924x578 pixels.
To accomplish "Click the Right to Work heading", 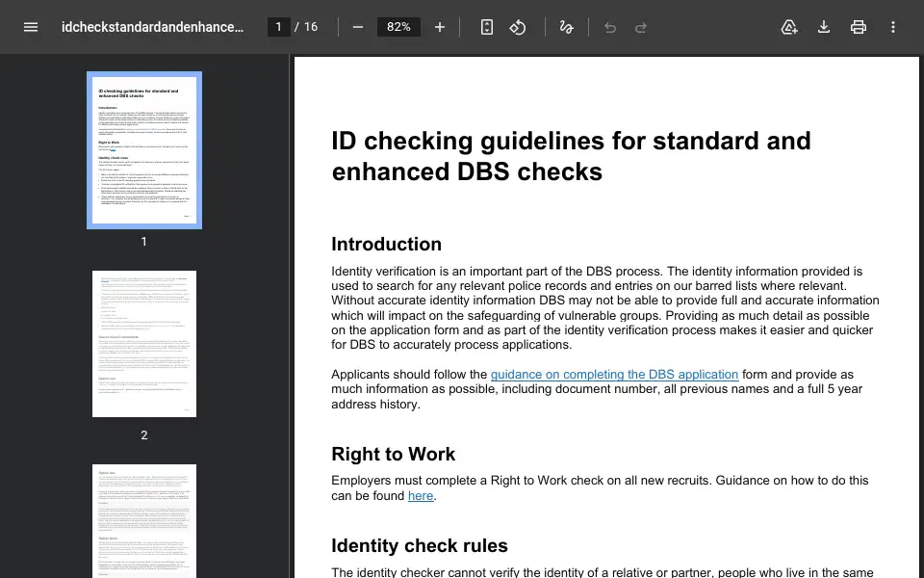I will (x=393, y=454).
